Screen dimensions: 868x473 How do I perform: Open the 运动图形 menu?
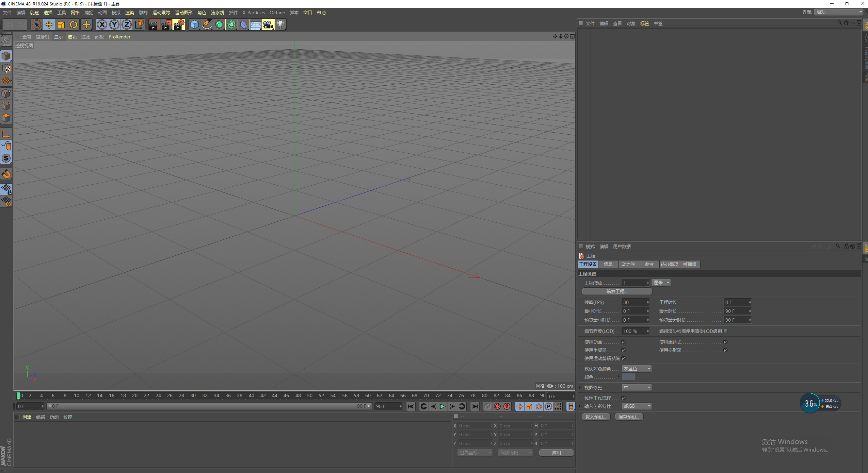(183, 13)
